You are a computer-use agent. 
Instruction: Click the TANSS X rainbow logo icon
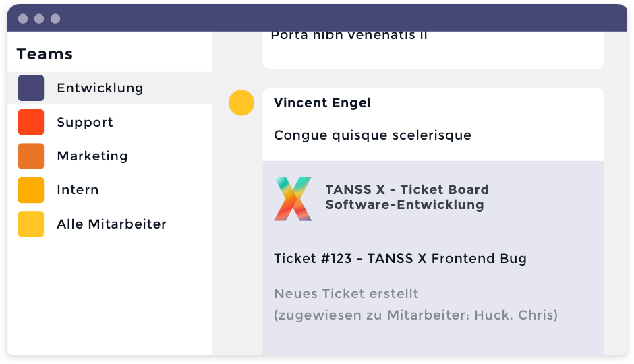pos(293,199)
